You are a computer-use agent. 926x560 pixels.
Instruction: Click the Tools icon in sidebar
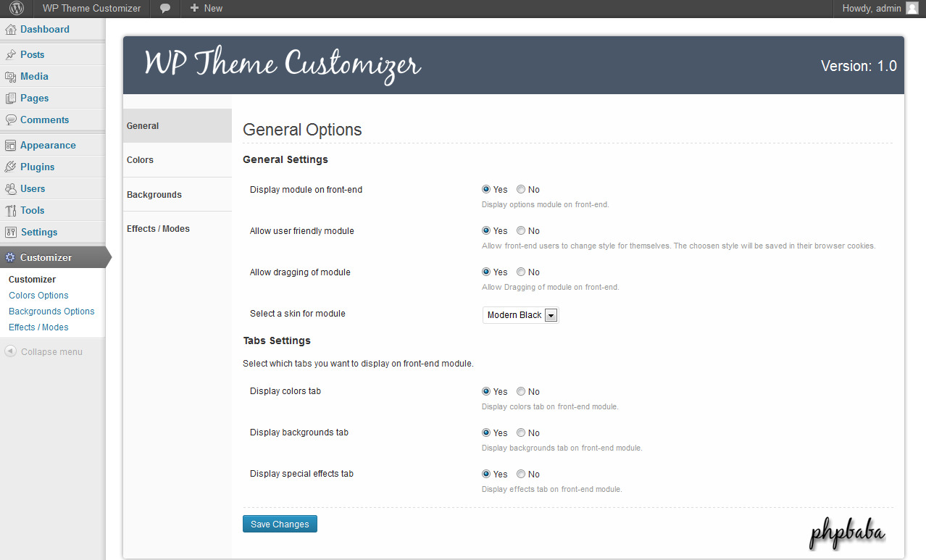coord(11,211)
